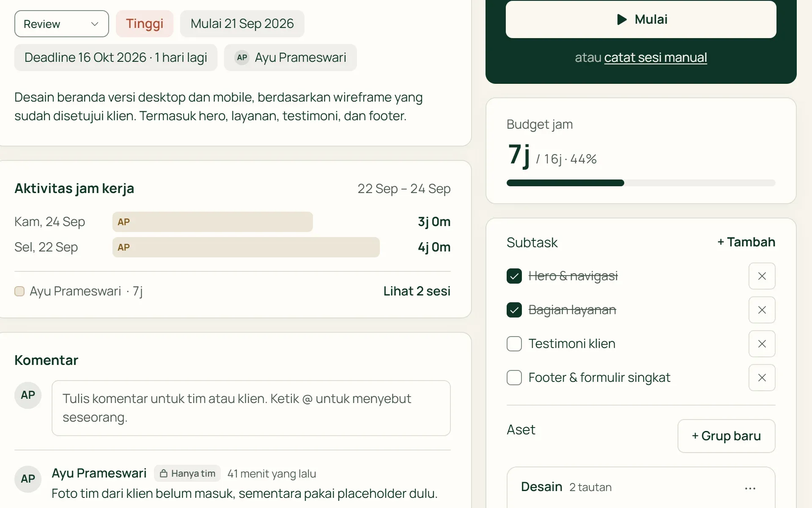Open the Review status dropdown
The width and height of the screenshot is (812, 508).
click(x=62, y=24)
